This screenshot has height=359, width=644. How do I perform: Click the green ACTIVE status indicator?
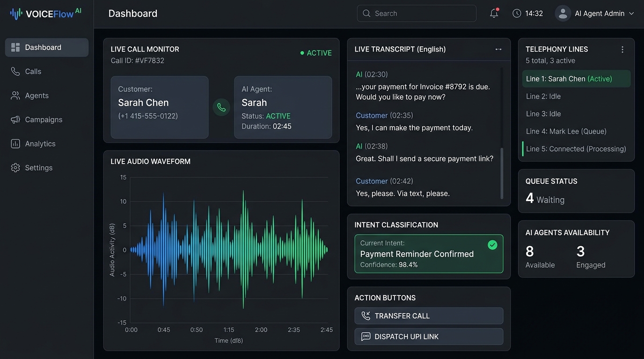316,53
